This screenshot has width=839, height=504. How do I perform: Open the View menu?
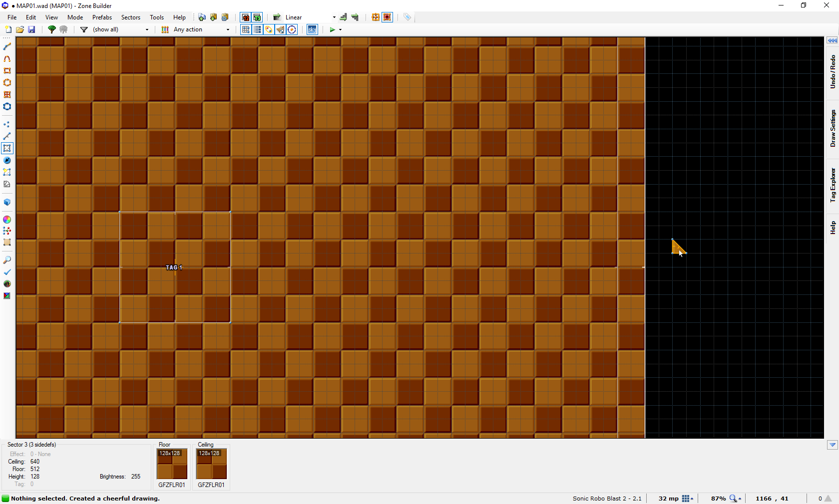coord(51,17)
